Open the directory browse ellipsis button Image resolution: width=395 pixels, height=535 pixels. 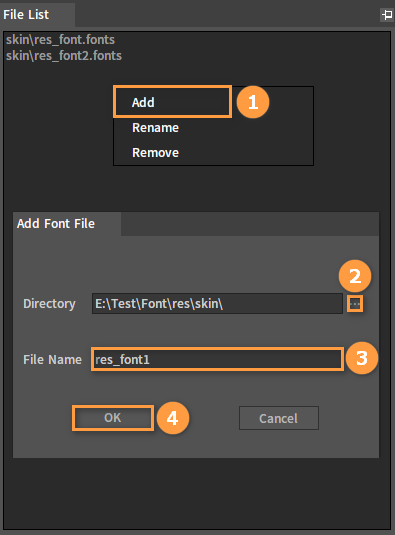tap(355, 304)
